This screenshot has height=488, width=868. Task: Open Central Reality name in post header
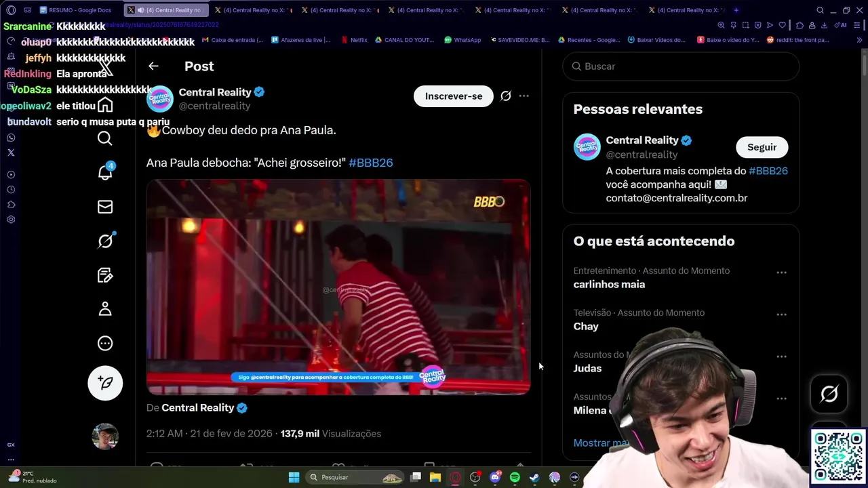click(215, 92)
